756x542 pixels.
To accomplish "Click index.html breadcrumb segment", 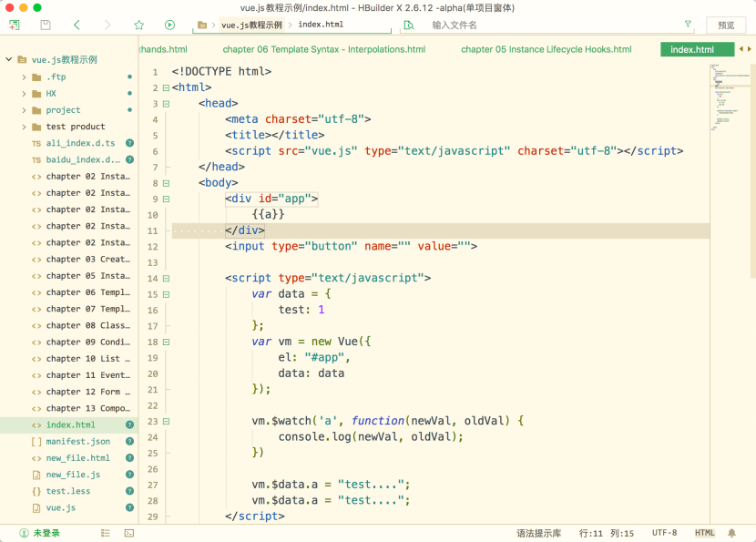I will coord(321,25).
